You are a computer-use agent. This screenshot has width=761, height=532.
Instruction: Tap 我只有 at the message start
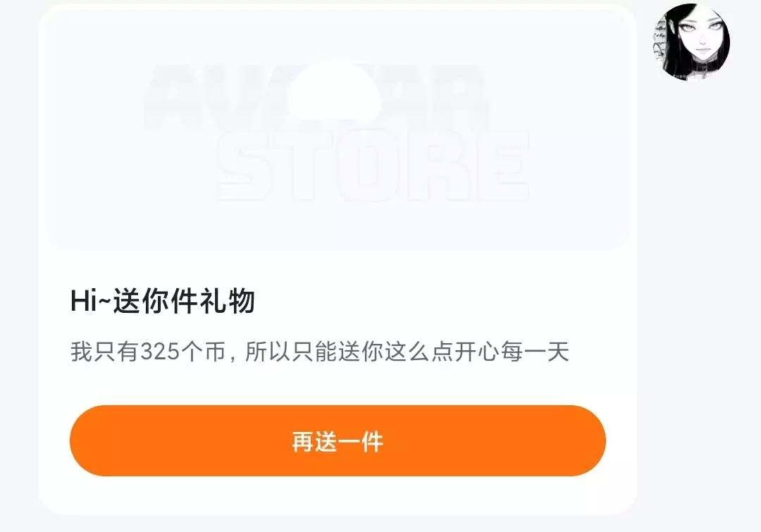coord(105,352)
